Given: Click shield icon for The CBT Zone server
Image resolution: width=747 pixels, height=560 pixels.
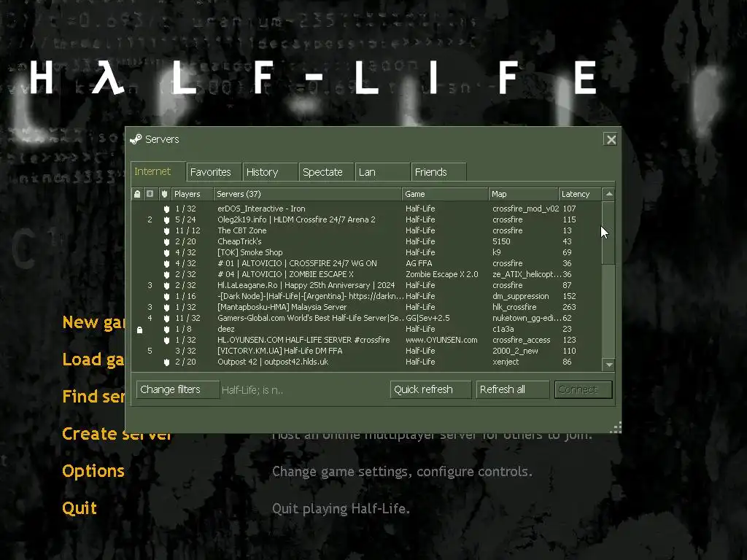Looking at the screenshot, I should tap(167, 231).
